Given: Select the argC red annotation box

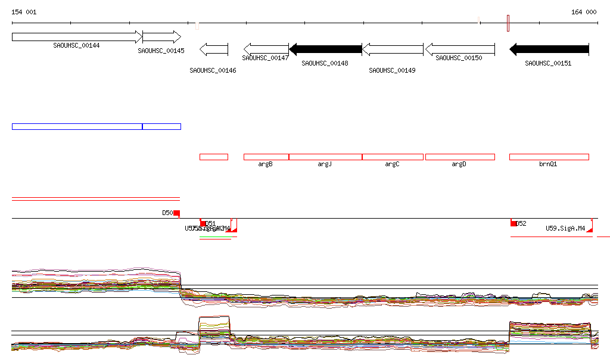Looking at the screenshot, I should [x=393, y=157].
